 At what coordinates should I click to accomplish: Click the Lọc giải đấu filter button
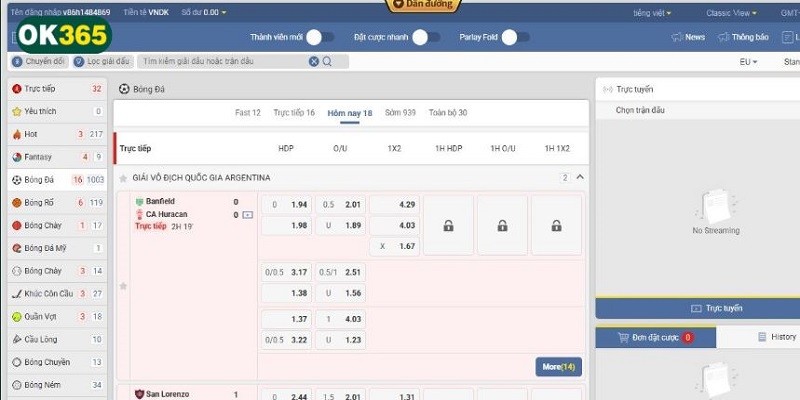[102, 61]
